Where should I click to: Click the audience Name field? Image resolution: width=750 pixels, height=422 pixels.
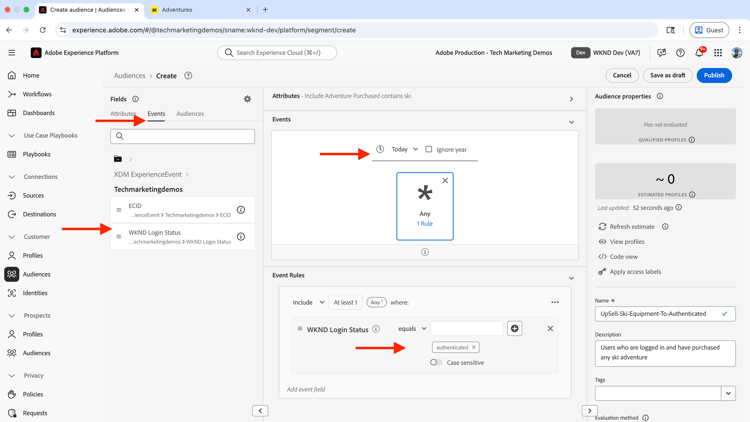(665, 314)
